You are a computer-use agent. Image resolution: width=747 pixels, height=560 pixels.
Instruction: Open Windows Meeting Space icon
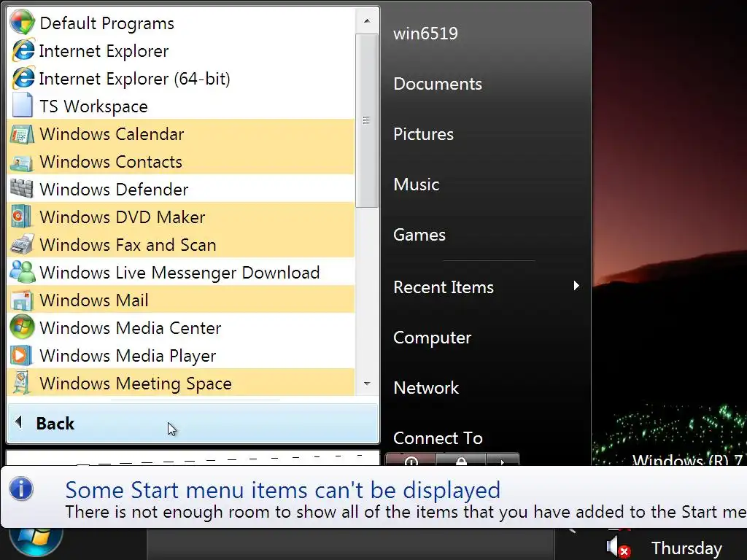point(22,383)
